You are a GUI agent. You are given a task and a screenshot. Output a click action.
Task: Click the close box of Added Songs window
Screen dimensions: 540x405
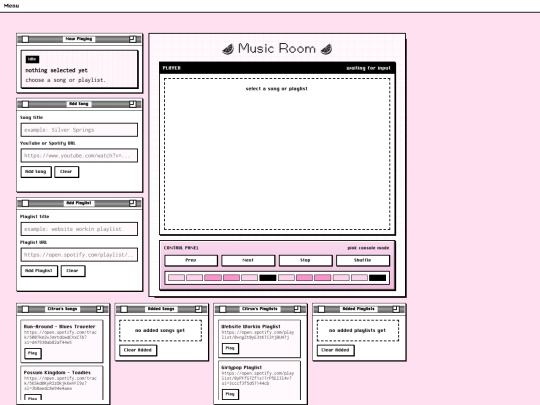pyautogui.click(x=124, y=309)
